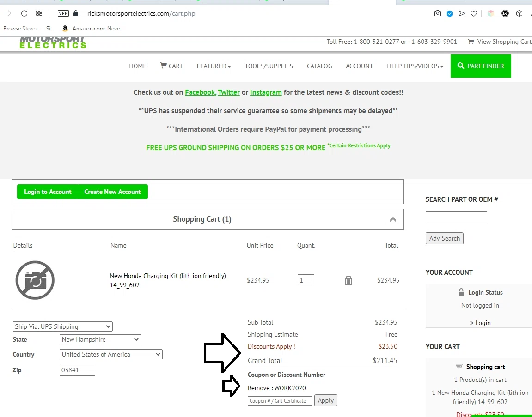The image size is (532, 417).
Task: Open the 3D box extensions icon
Action: tap(519, 13)
